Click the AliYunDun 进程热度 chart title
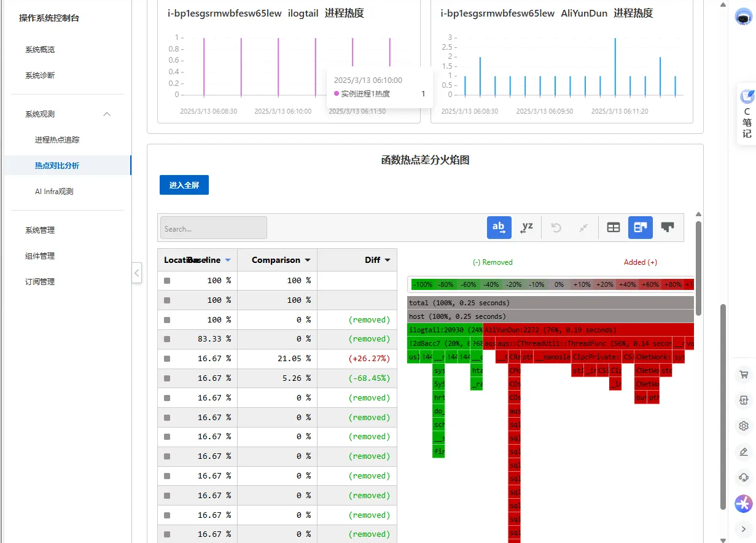 547,13
